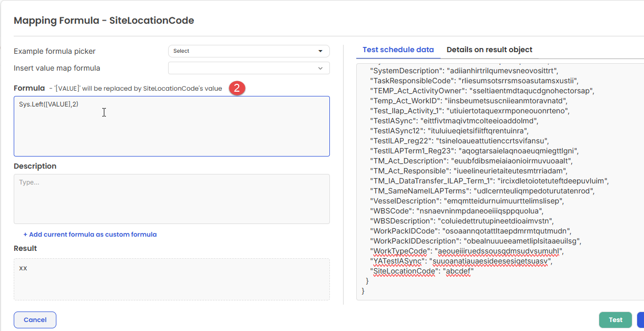Image resolution: width=644 pixels, height=331 pixels.
Task: Switch to the Test schedule data tab
Action: click(x=398, y=50)
